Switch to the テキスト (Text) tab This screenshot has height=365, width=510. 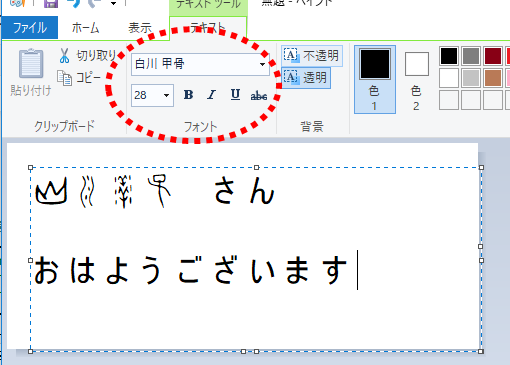208,28
